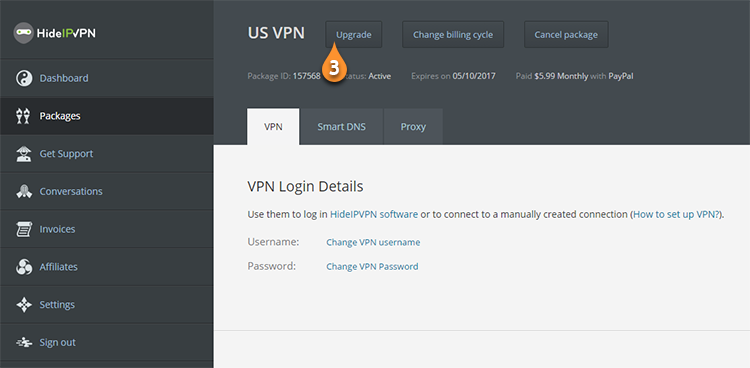Click the $5.99 Monthly price text
The width and height of the screenshot is (750, 368).
(561, 76)
